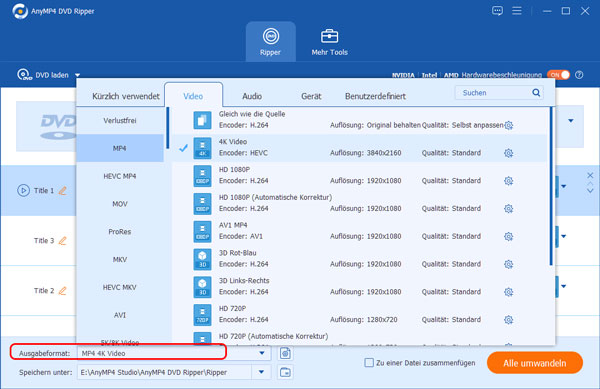Screen dimensions: 600x389
Task: Choose HD 1080P Automatische Korrektur preset icon
Action: (x=202, y=203)
